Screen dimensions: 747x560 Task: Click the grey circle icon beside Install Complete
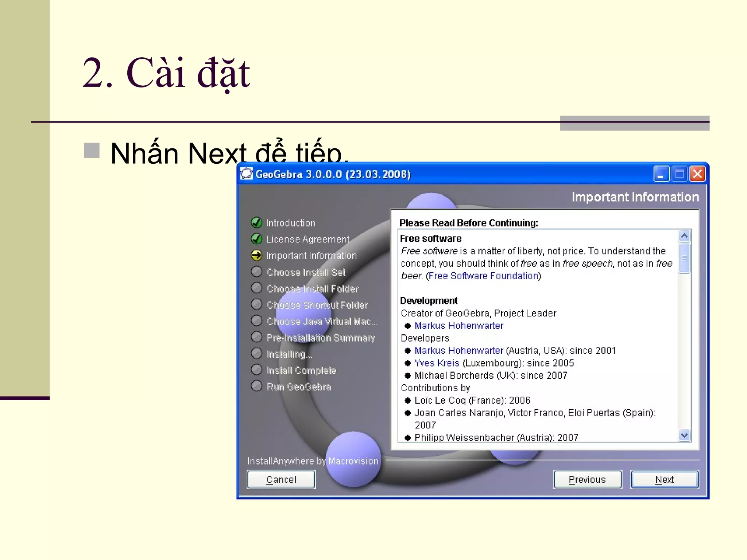pos(256,370)
